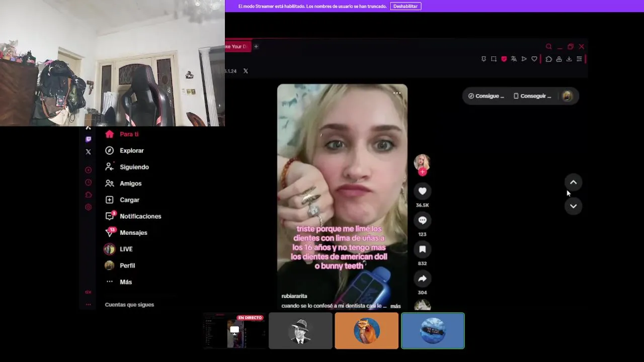The height and width of the screenshot is (362, 644).
Task: Open the sidebar extensions cube icon
Action: 89,195
